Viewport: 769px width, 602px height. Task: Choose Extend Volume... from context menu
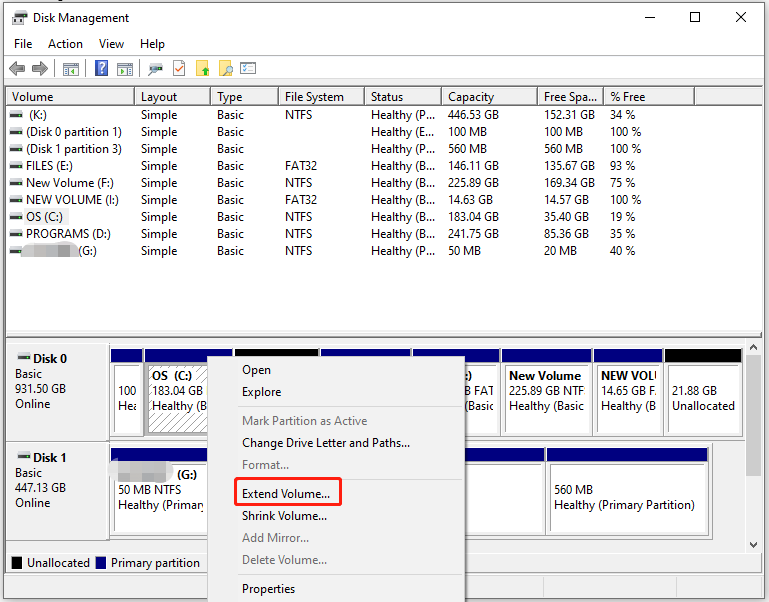coord(286,494)
